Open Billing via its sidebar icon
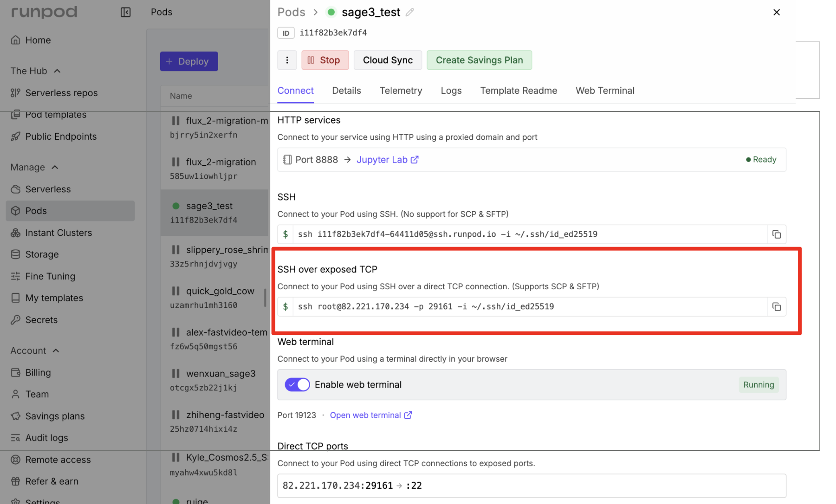836x504 pixels. [x=16, y=372]
